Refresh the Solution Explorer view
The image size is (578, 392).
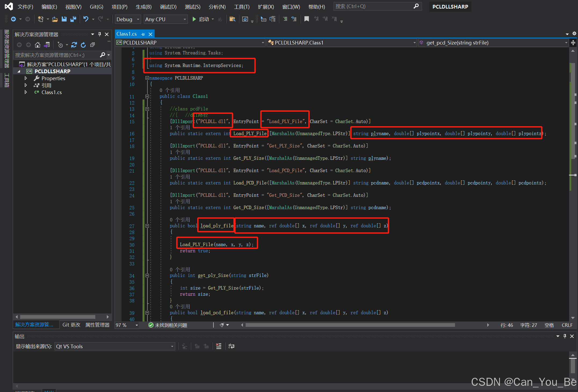point(83,45)
